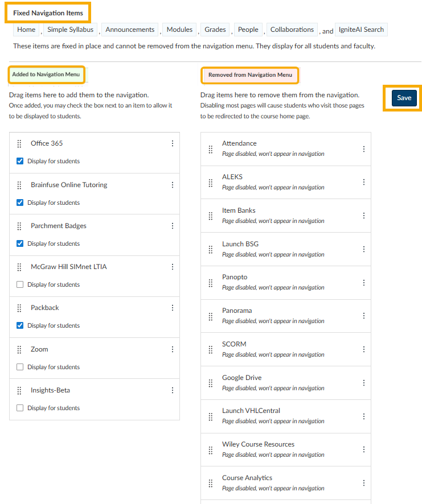
Task: Toggle Display for students under Packback
Action: [x=21, y=326]
